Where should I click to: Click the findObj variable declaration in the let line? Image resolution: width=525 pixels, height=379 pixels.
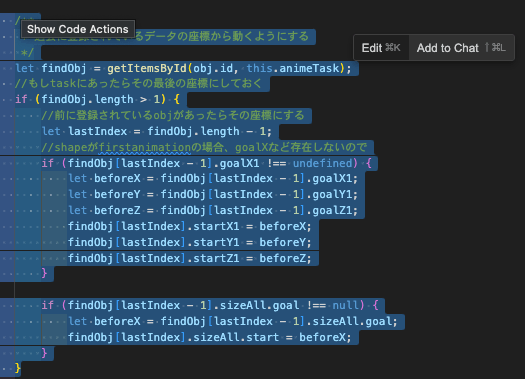(64, 68)
